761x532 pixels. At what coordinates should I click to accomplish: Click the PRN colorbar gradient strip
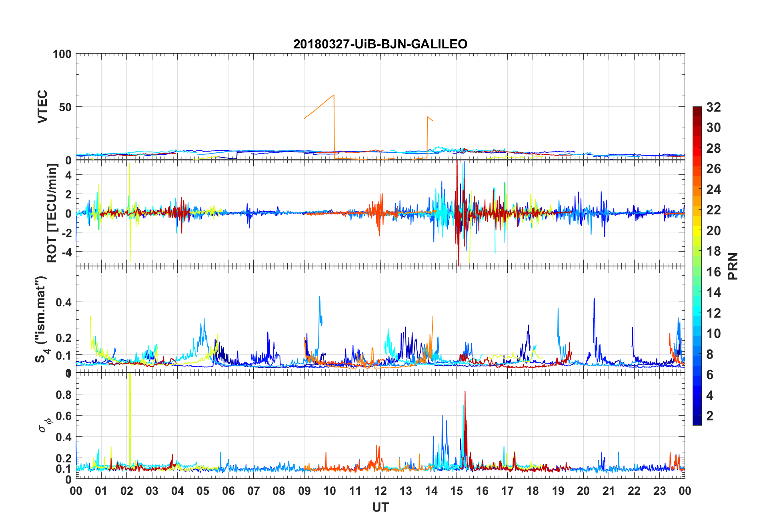pyautogui.click(x=697, y=266)
